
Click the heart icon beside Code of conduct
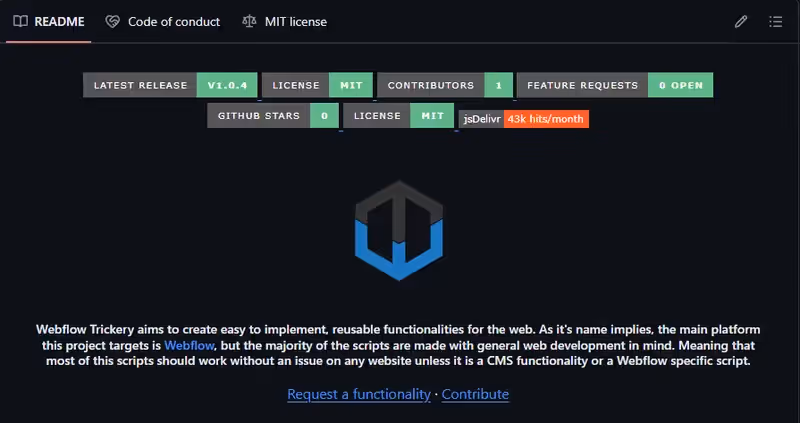(112, 21)
